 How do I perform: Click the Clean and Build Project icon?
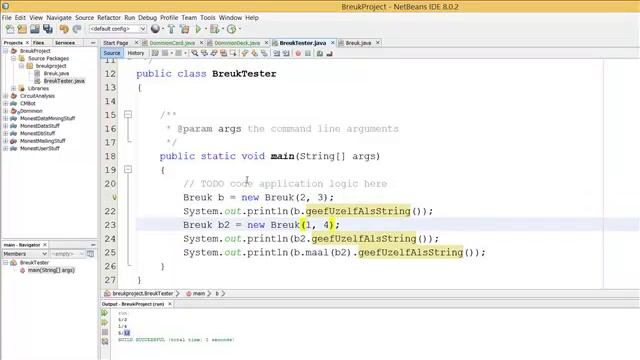pyautogui.click(x=184, y=29)
